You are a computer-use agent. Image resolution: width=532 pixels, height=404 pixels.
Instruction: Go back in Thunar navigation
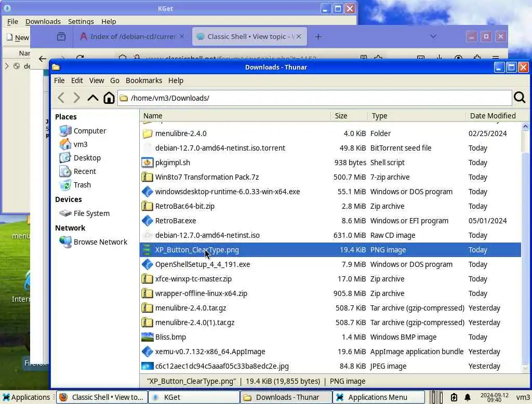[x=61, y=98]
